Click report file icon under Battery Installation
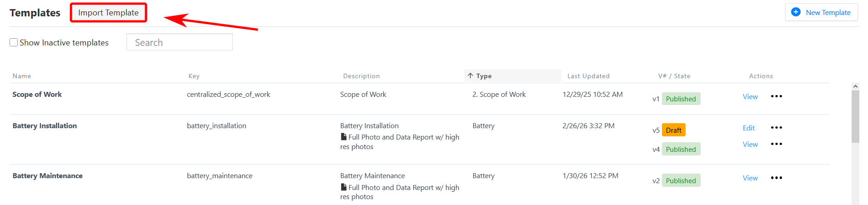This screenshot has width=868, height=205. (x=344, y=137)
